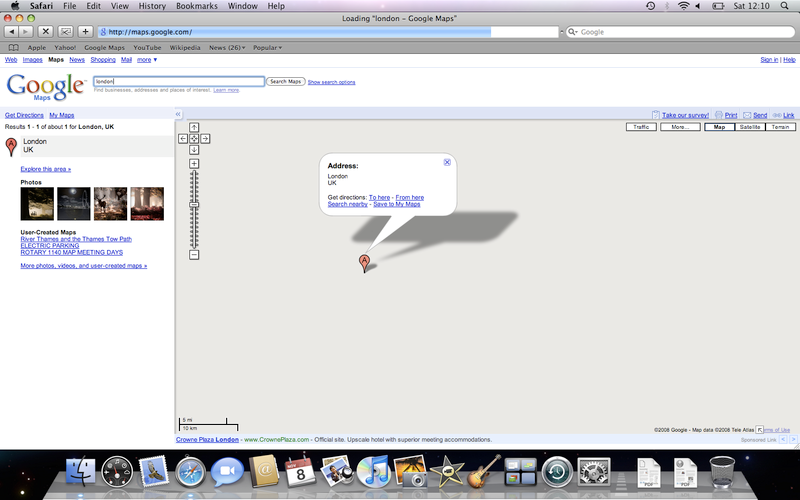Click Safari's forward arrow button
Viewport: 800px width, 500px height.
pos(26,32)
